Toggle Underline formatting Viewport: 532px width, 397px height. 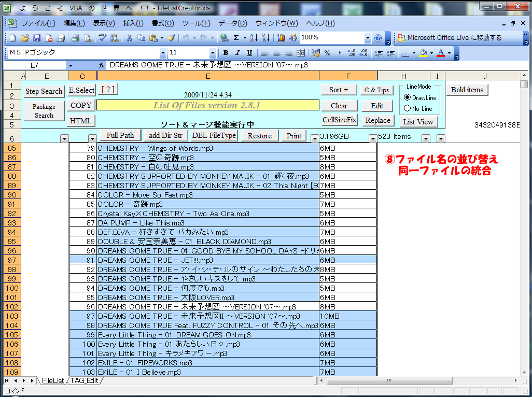coord(250,53)
